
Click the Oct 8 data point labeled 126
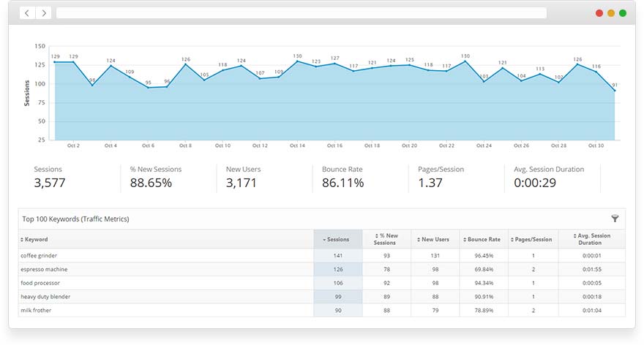pos(186,64)
